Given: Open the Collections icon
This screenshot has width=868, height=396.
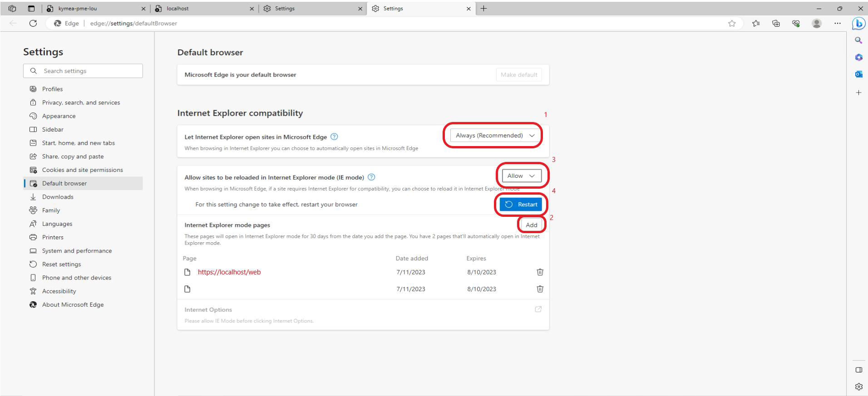Looking at the screenshot, I should [776, 23].
